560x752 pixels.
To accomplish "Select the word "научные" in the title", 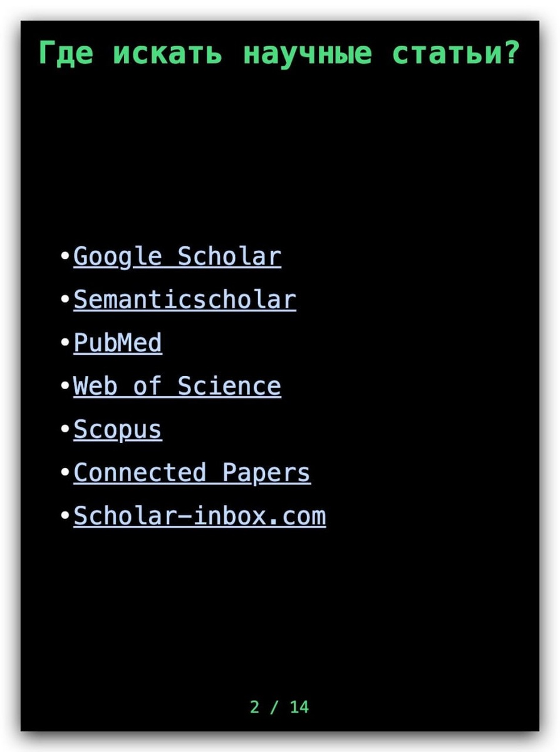I will tap(307, 53).
